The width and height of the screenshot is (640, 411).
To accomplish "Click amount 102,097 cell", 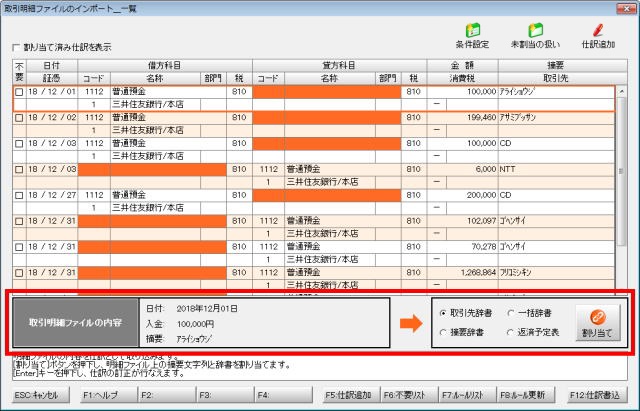I will click(462, 221).
